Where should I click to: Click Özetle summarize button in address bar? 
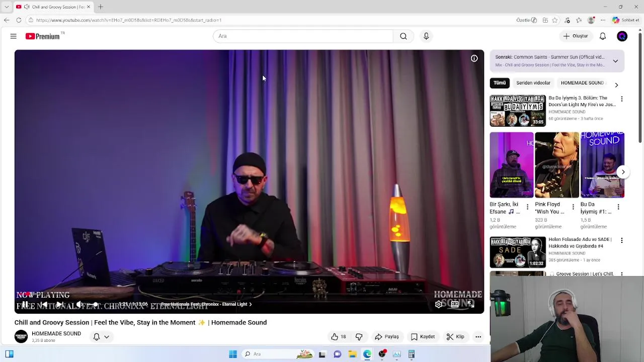pos(526,20)
